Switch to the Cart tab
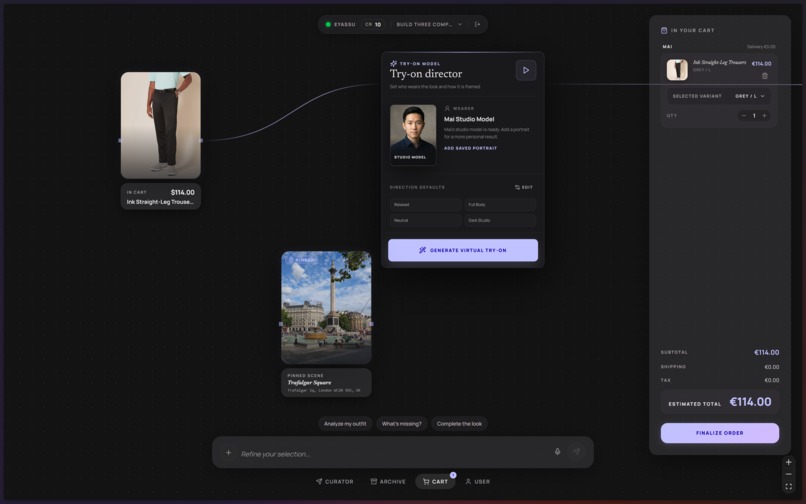The image size is (806, 504). (x=435, y=482)
